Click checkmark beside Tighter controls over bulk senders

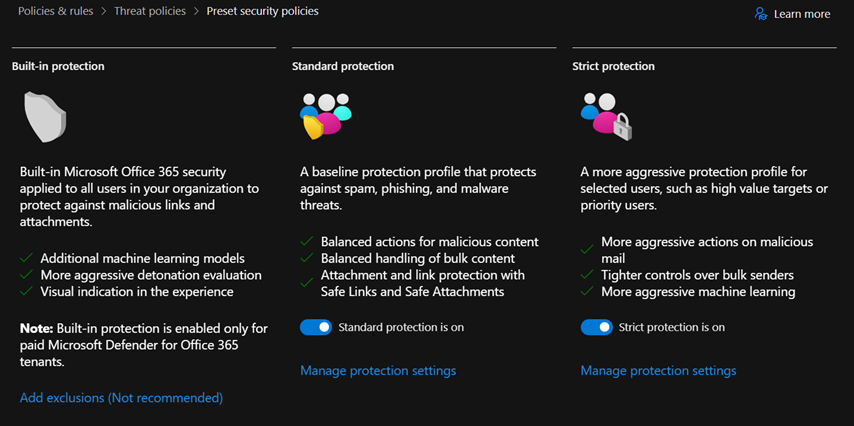(x=587, y=275)
